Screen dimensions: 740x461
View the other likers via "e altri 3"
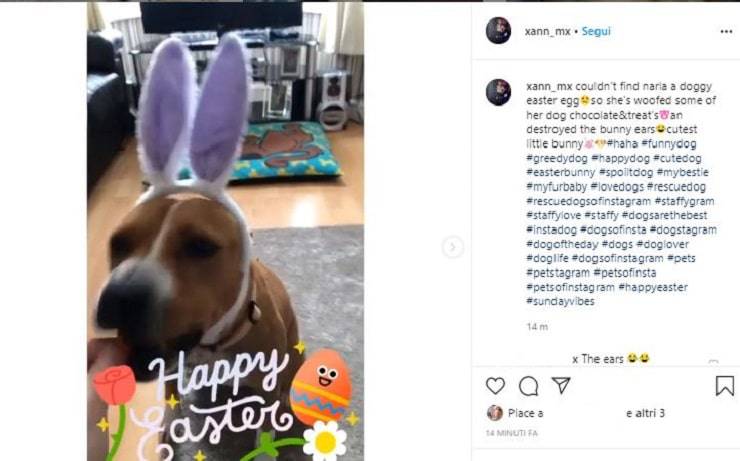(x=645, y=413)
